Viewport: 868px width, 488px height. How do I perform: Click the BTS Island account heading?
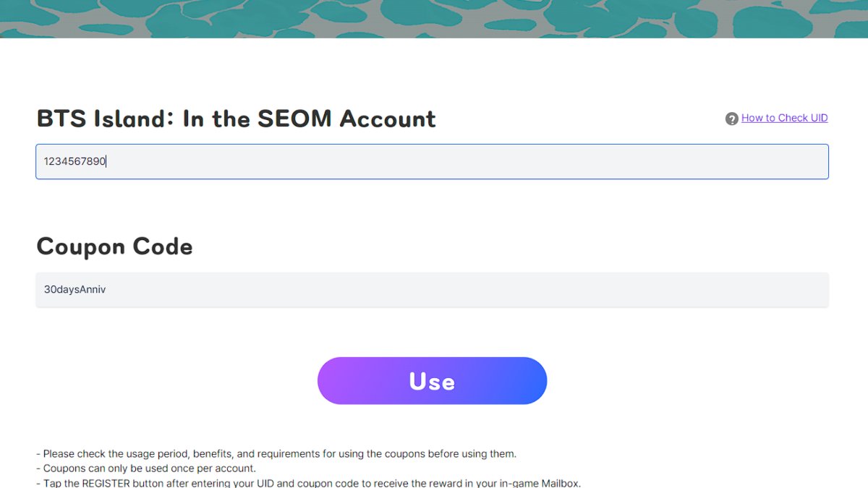coord(236,118)
